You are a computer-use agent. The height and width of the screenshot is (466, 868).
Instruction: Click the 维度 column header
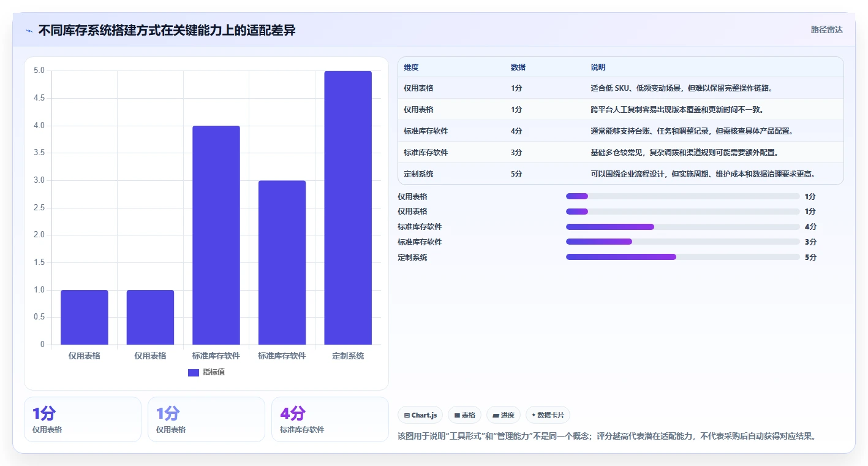[x=411, y=67]
